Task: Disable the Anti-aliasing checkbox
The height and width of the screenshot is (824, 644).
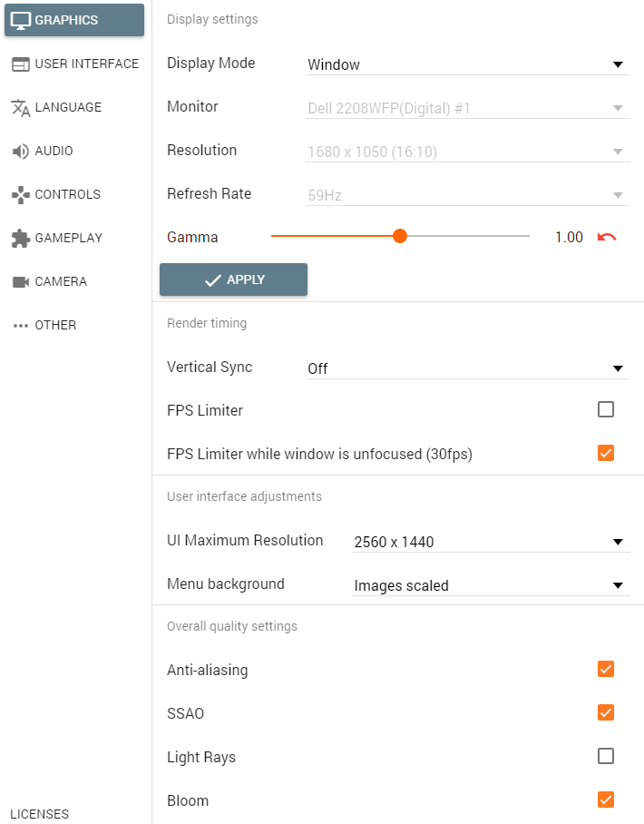Action: [606, 669]
